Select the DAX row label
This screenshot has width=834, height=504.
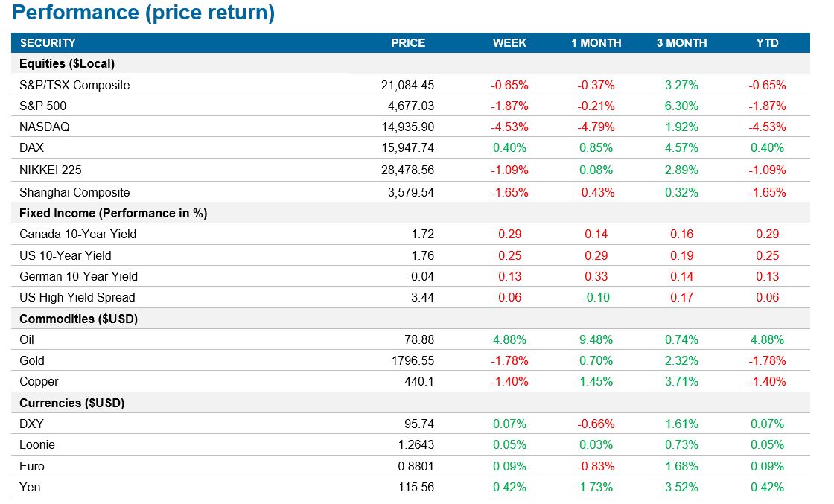point(31,147)
